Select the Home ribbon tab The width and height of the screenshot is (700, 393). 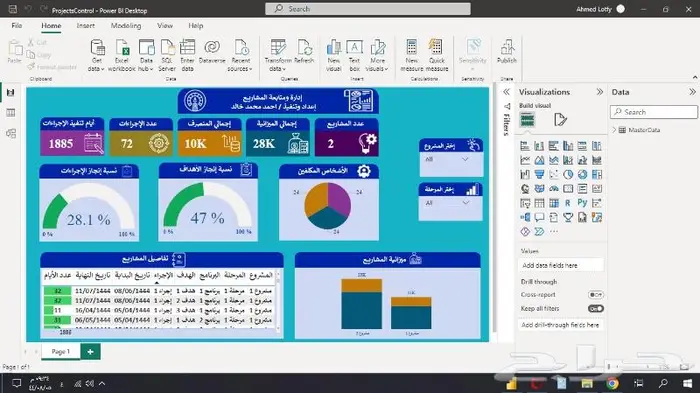click(x=51, y=25)
